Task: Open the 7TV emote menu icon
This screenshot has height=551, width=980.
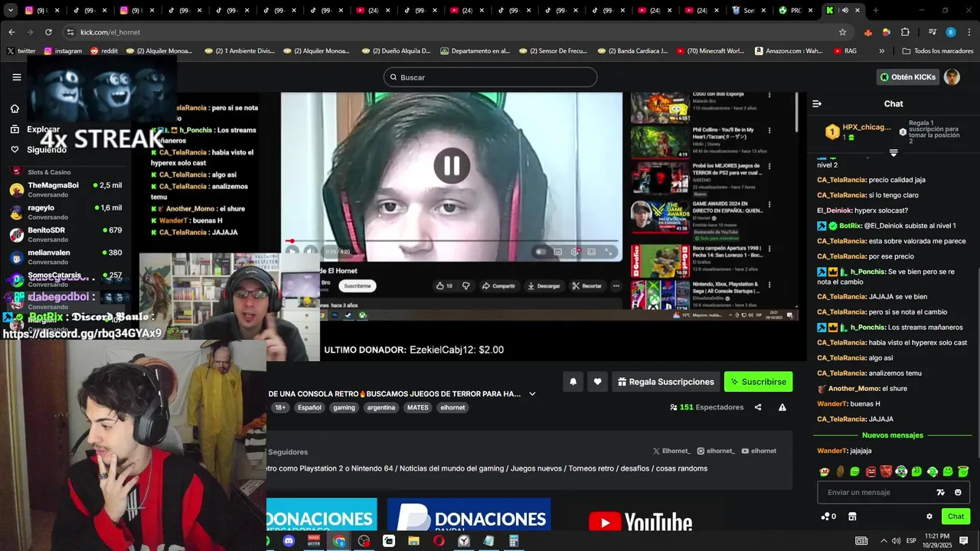Action: click(x=940, y=492)
